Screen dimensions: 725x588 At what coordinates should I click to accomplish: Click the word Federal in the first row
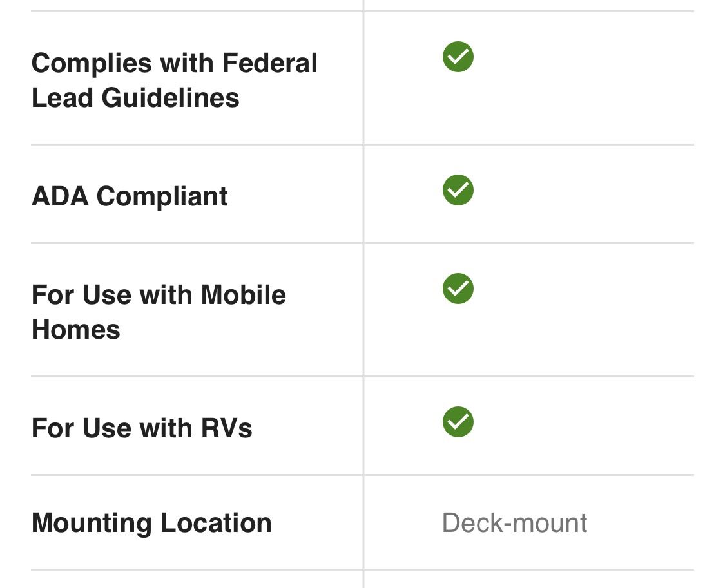(269, 63)
